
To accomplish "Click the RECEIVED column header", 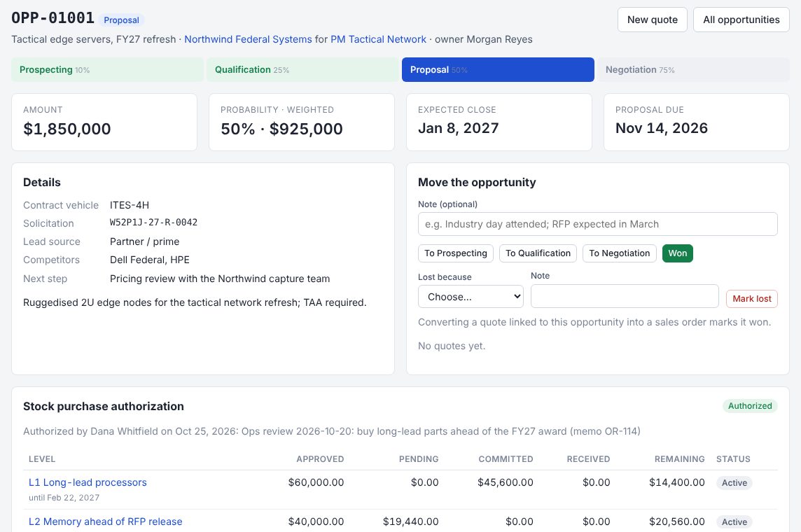I will (x=588, y=459).
